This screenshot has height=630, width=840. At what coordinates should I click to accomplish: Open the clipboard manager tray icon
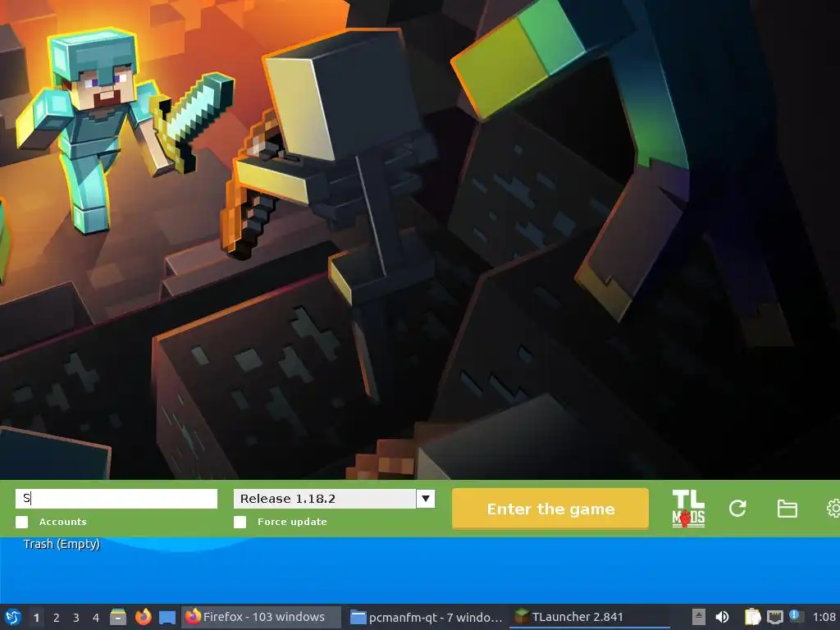752,617
